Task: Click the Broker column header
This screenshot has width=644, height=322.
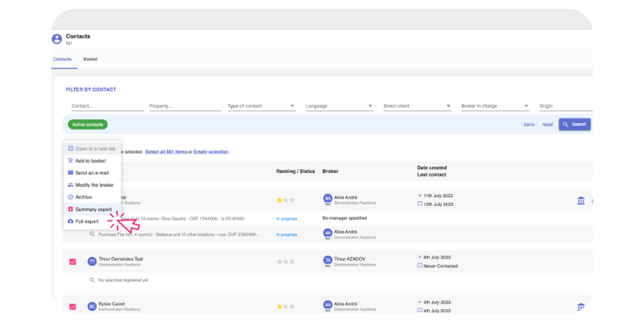Action: 330,171
